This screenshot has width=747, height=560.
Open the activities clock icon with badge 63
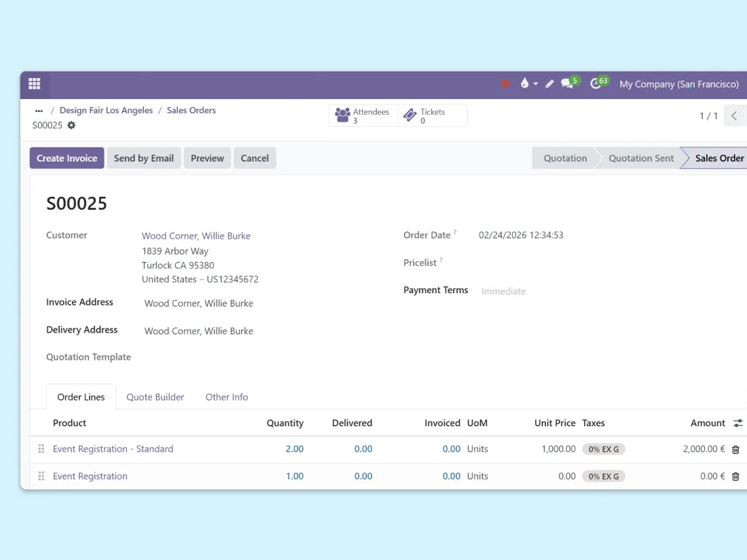tap(596, 83)
